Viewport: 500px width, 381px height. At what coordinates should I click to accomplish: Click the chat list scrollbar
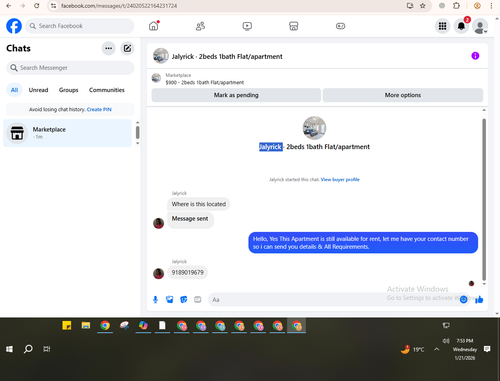pyautogui.click(x=137, y=133)
